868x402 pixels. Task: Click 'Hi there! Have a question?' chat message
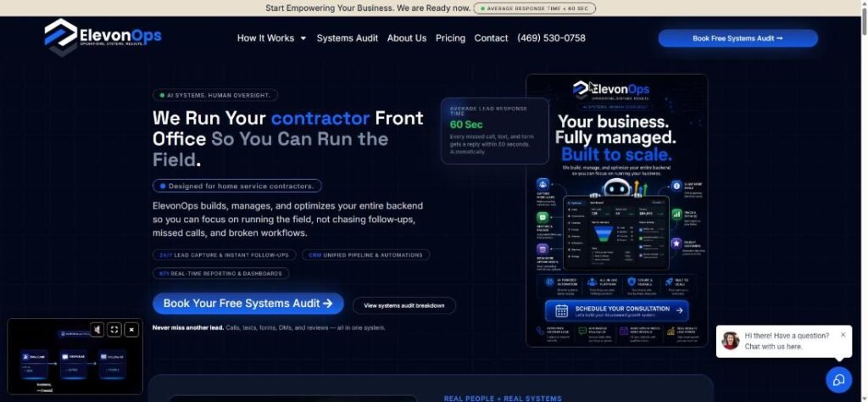tap(787, 341)
